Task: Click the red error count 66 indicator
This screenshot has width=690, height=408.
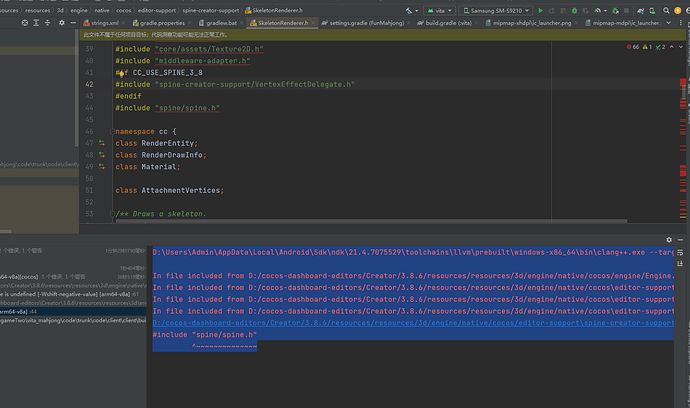Action: pos(633,47)
